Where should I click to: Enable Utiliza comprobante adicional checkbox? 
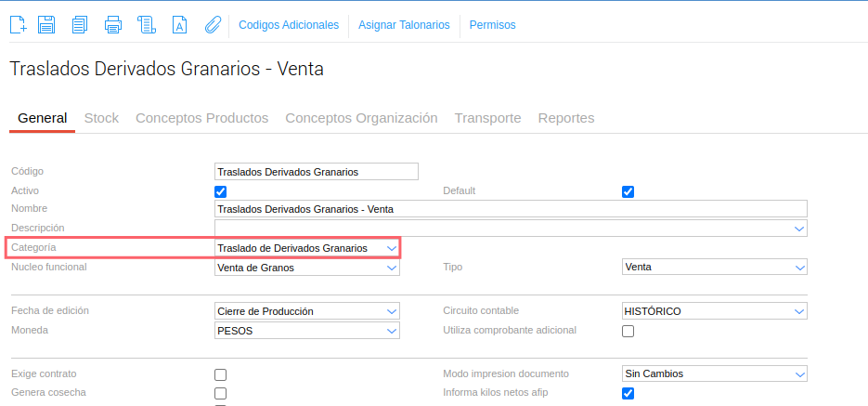(628, 331)
